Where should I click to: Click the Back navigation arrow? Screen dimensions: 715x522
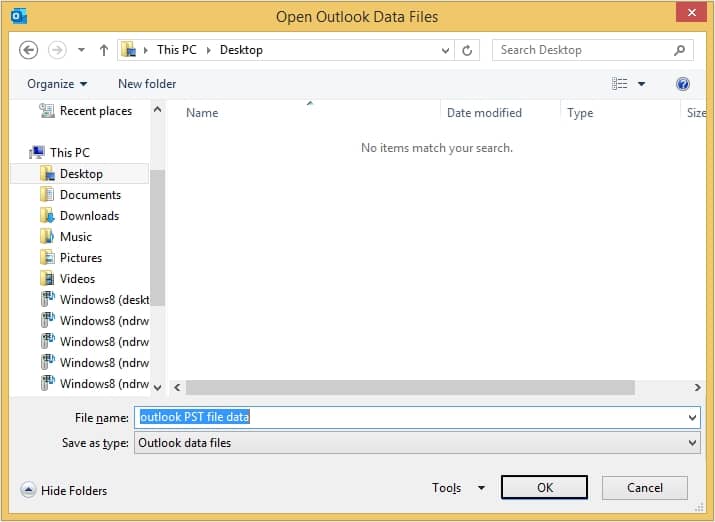(28, 50)
